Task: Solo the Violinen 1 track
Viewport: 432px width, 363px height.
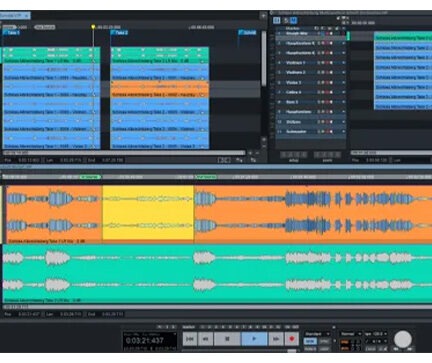Action: tap(319, 63)
